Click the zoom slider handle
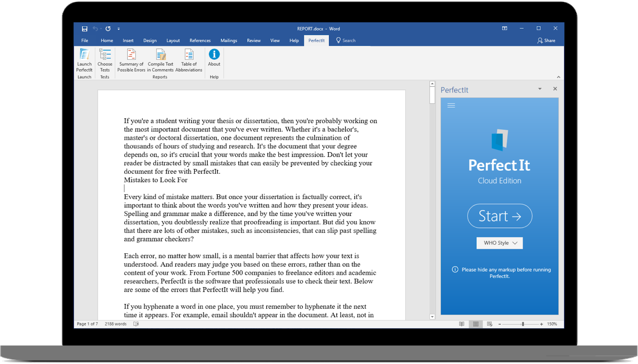The image size is (638, 364). click(523, 324)
